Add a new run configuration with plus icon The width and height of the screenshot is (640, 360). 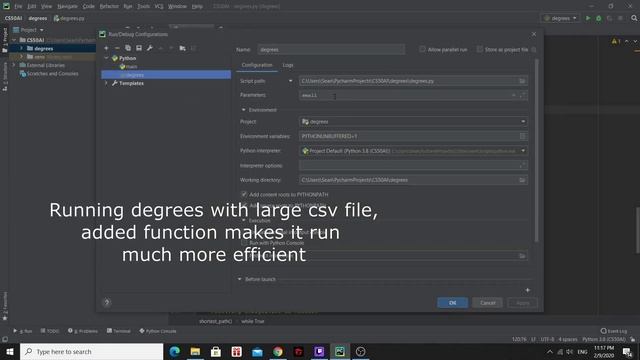(x=107, y=48)
